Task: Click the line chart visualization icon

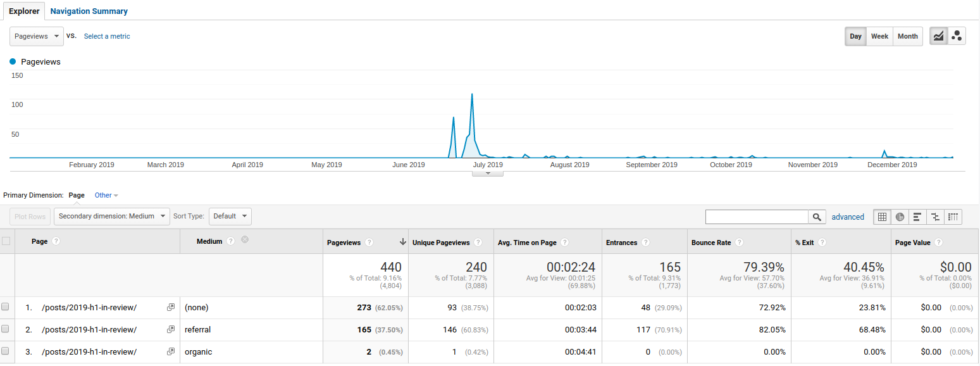Action: (938, 35)
